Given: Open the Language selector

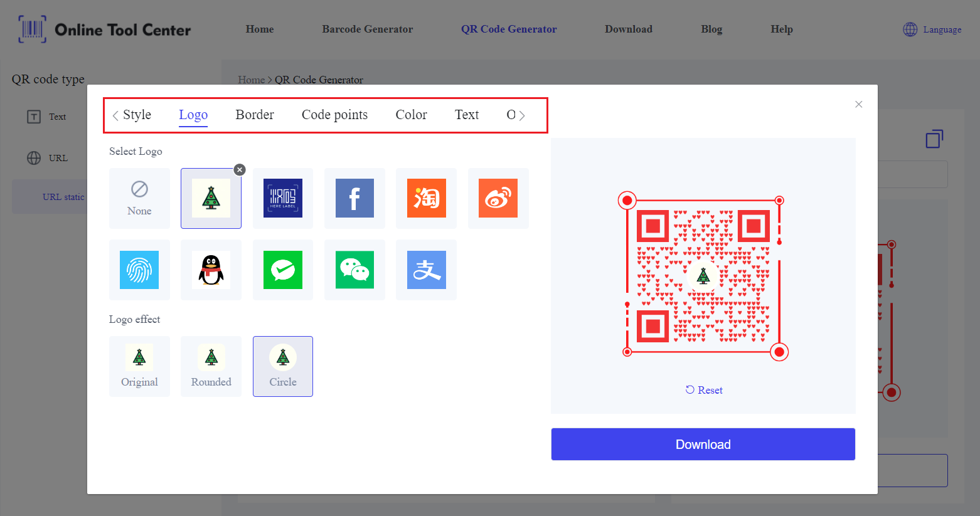Looking at the screenshot, I should coord(932,29).
